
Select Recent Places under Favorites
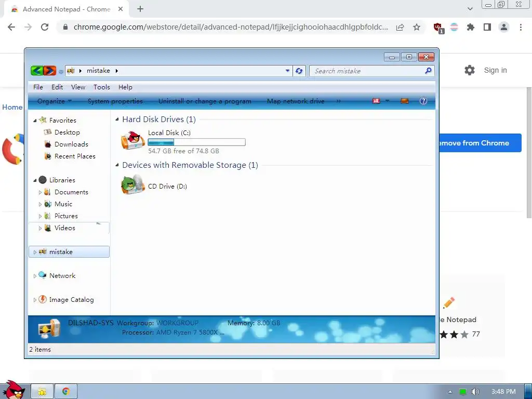[x=75, y=156]
